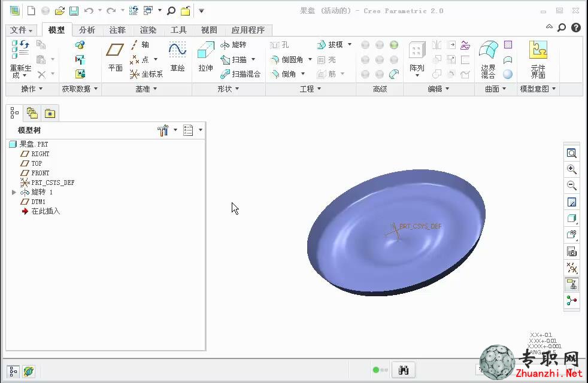Screen dimensions: 588x383
Task: Select the folder browser navigator tab
Action: pyautogui.click(x=32, y=113)
